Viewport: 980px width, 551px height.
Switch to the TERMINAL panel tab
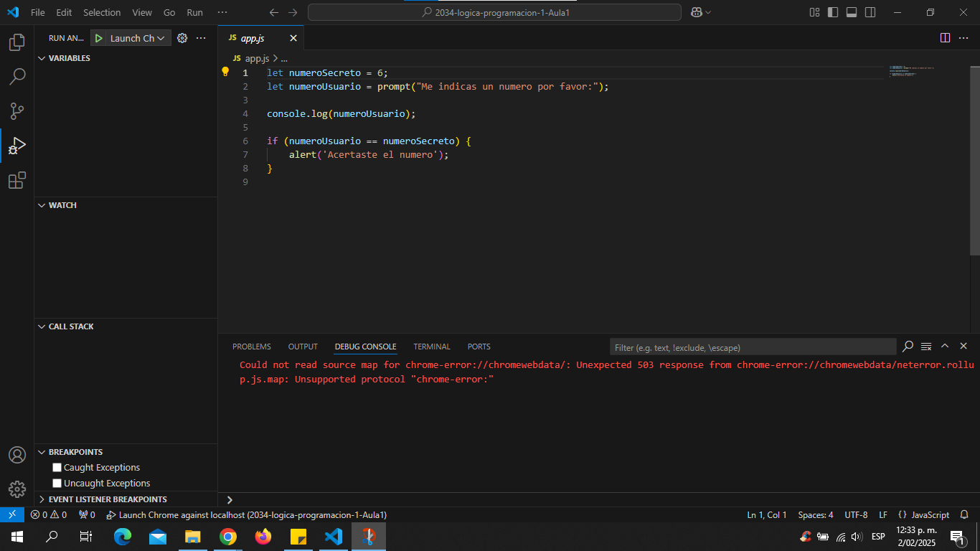(432, 347)
